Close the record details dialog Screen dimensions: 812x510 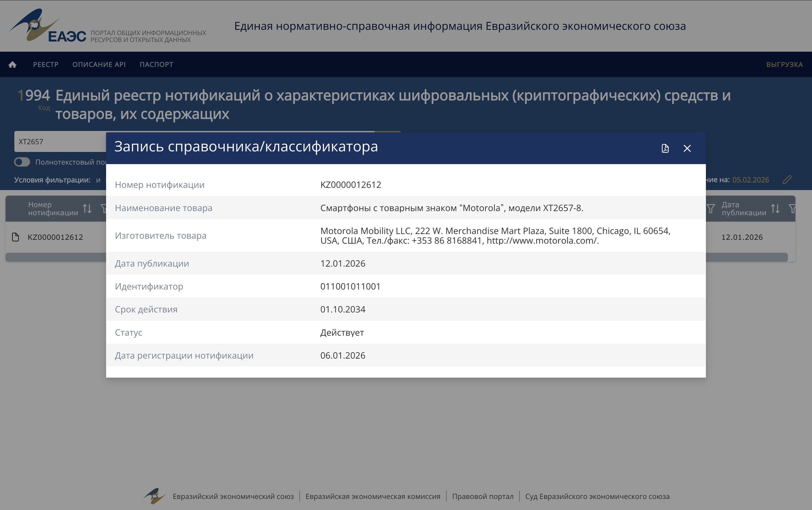pyautogui.click(x=687, y=148)
